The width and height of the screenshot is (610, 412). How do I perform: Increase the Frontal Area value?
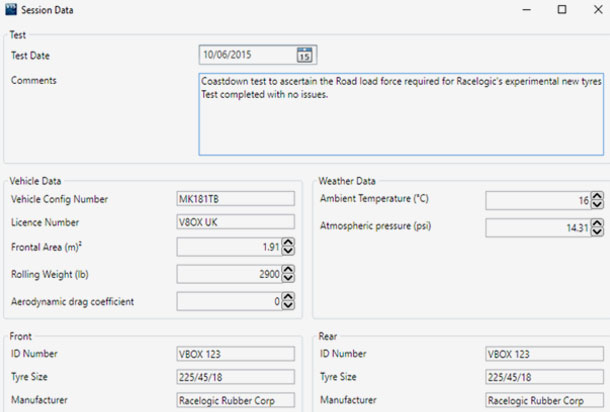click(x=288, y=241)
